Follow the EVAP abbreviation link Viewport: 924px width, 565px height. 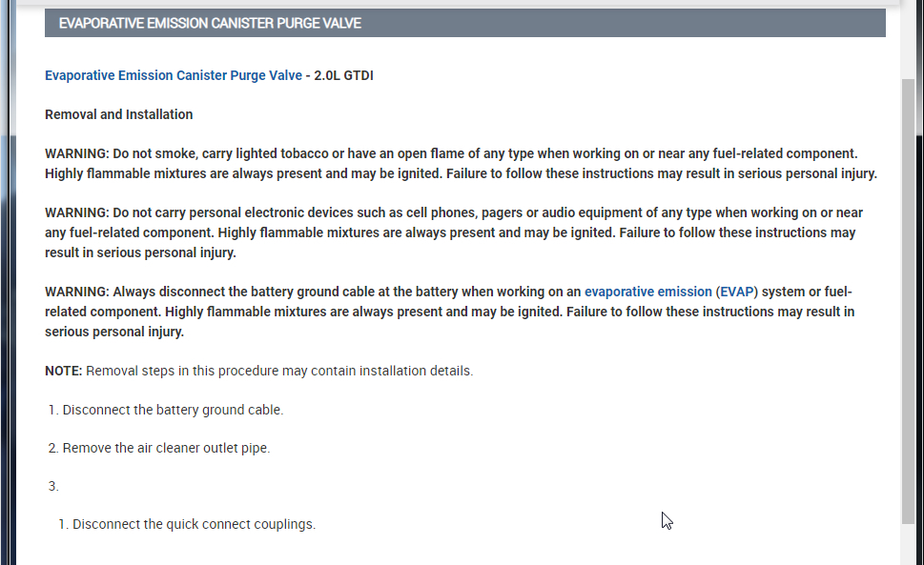736,292
